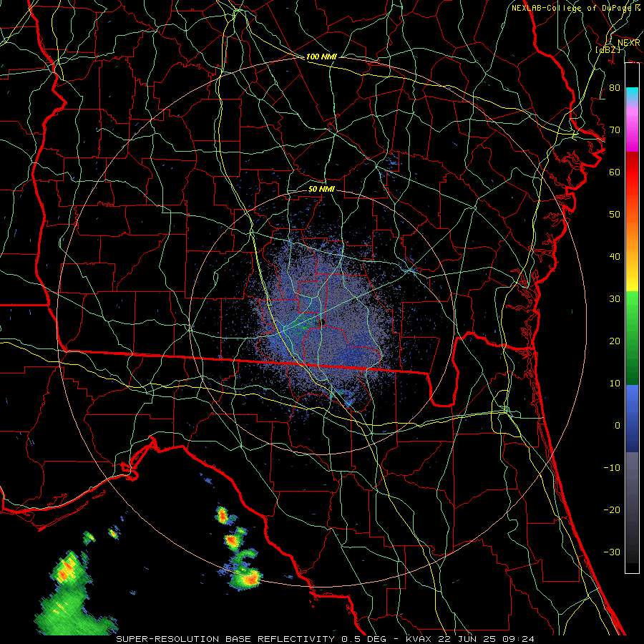Click the 70 dBZ scale value

click(x=615, y=130)
